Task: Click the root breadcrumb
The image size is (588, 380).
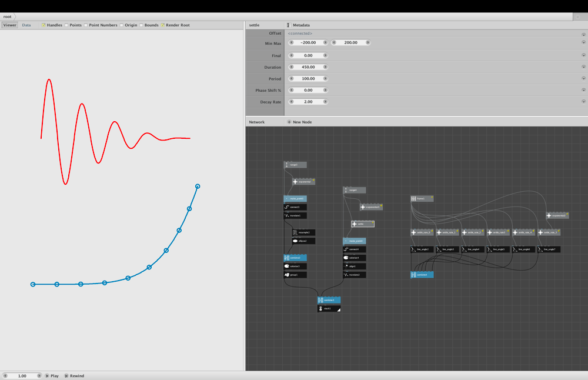Action: coord(8,16)
